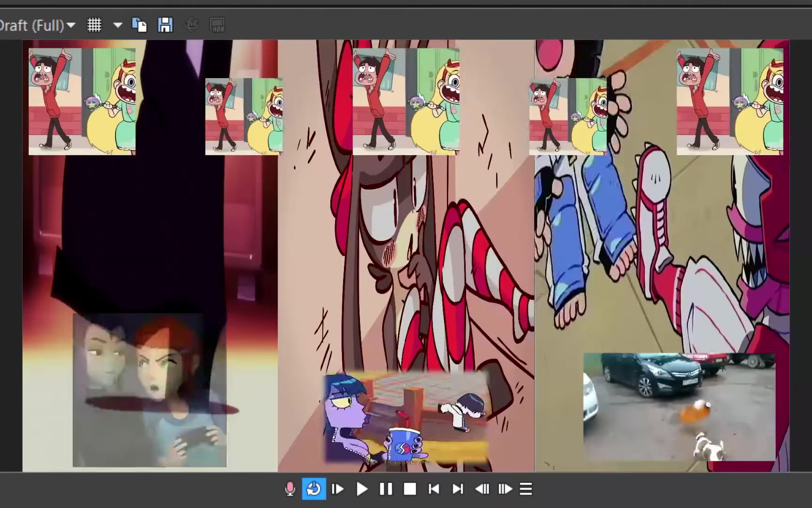Open the Draft (Full) preview quality dropdown
812x508 pixels.
point(38,25)
